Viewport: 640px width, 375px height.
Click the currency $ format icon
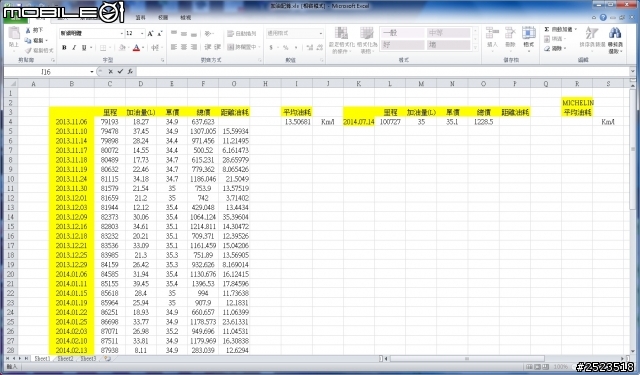pyautogui.click(x=271, y=48)
